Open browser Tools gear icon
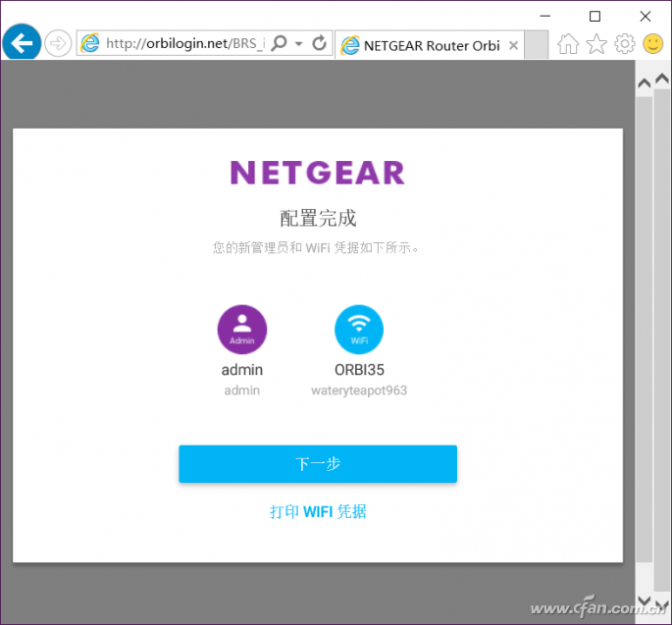672x625 pixels. (x=625, y=44)
